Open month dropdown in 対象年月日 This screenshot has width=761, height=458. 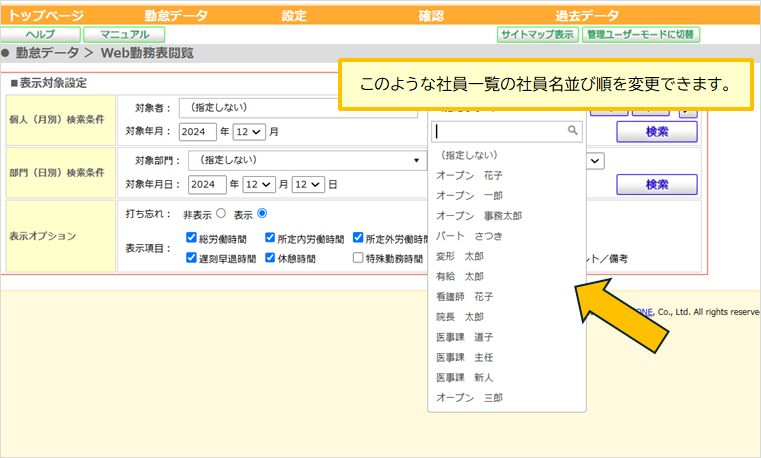point(259,184)
